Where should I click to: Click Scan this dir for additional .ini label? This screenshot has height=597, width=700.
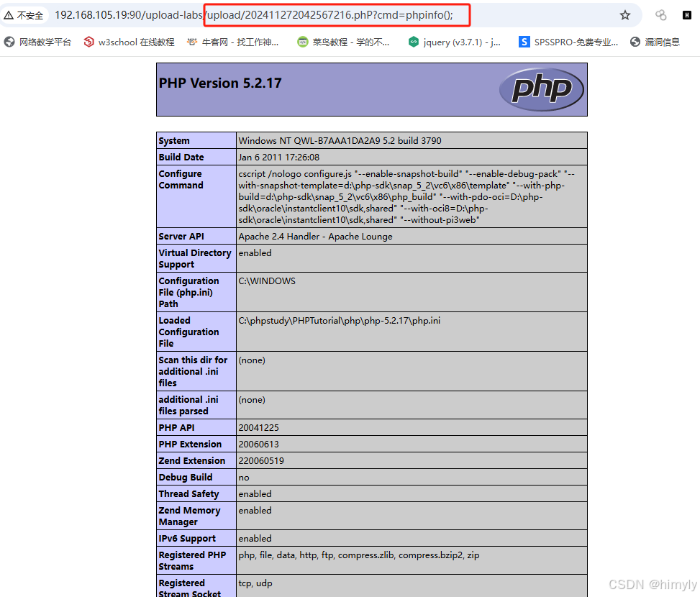coord(193,371)
